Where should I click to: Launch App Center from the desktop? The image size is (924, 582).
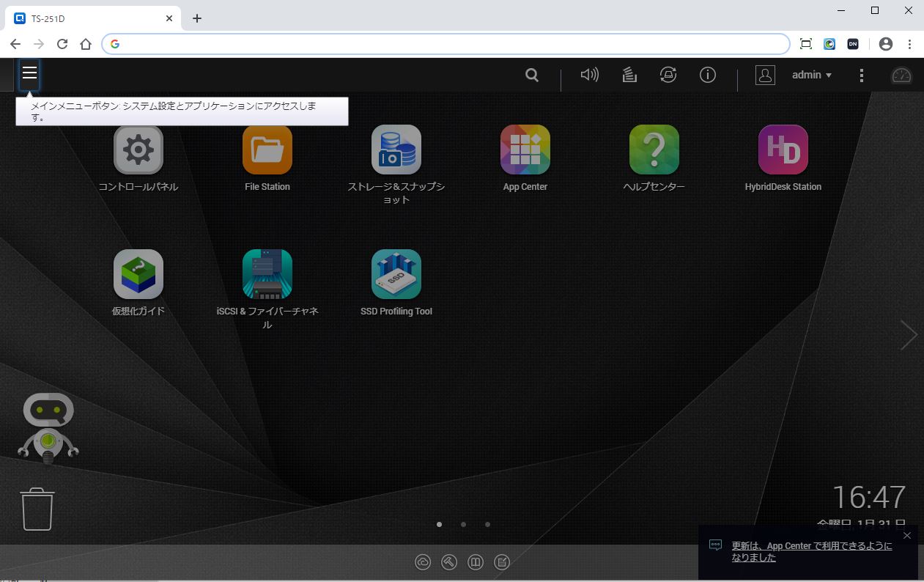point(525,150)
